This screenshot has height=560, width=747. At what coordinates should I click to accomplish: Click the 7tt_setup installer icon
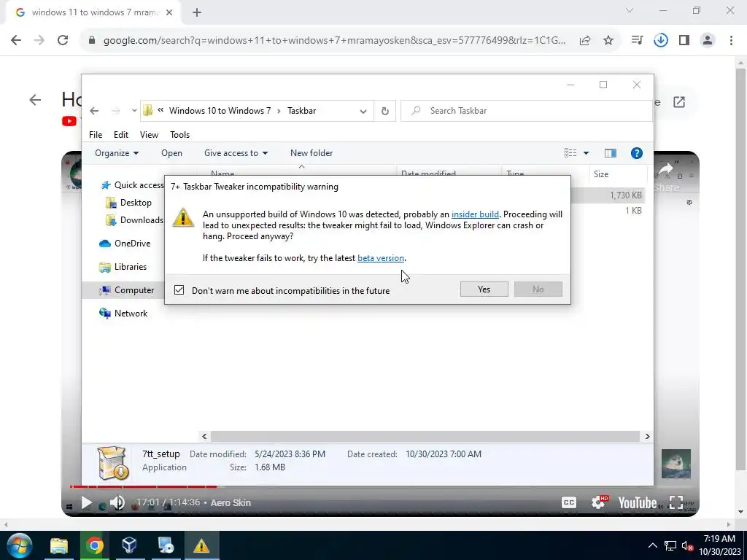click(x=112, y=462)
